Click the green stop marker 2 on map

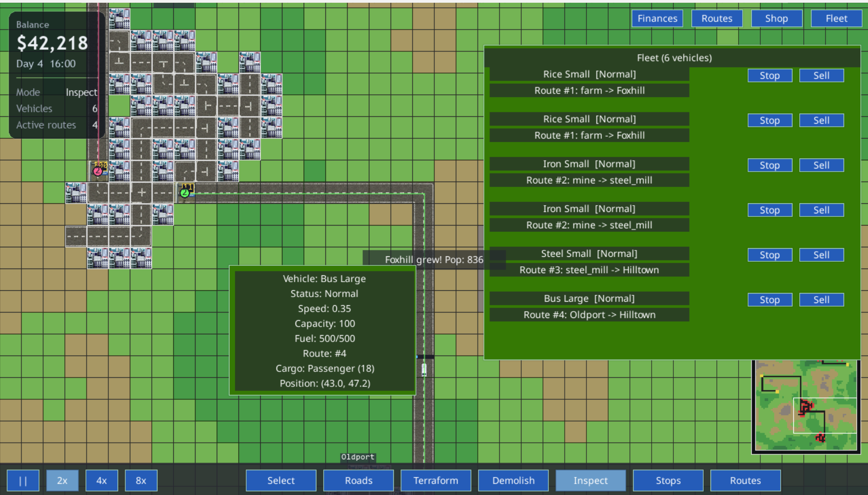[x=185, y=193]
